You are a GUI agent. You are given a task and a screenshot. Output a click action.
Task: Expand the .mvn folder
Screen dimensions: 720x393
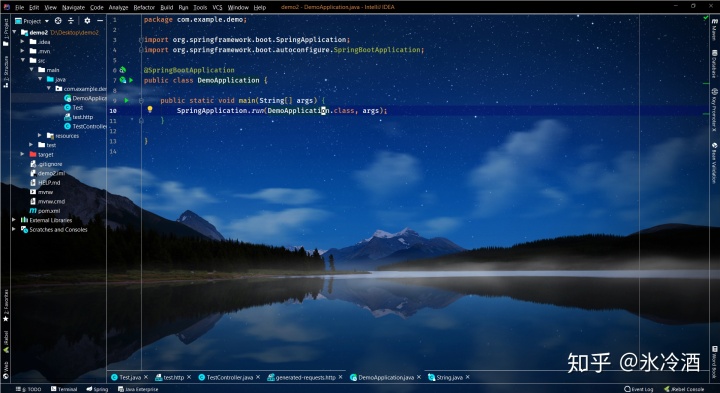22,51
